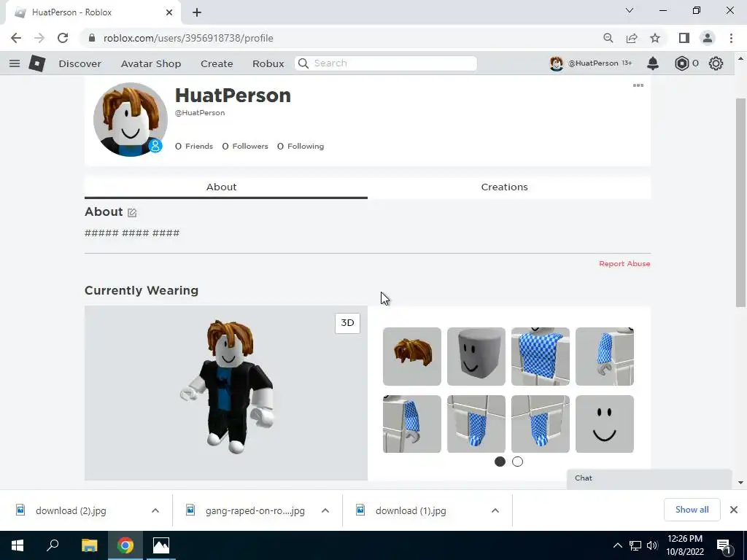Click the page vertical scrollbar
Viewport: 747px width, 560px height.
740,203
